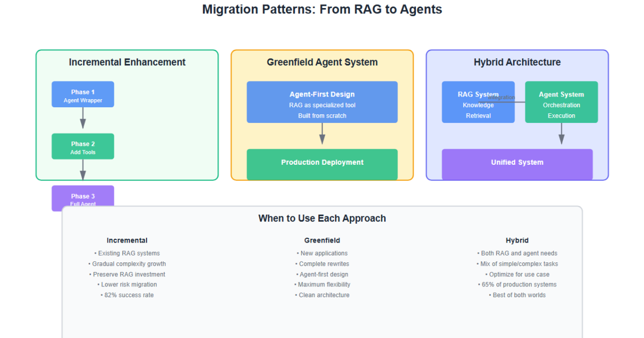Click the arrow pointing to Unified System
The width and height of the screenshot is (644, 338).
[x=561, y=135]
